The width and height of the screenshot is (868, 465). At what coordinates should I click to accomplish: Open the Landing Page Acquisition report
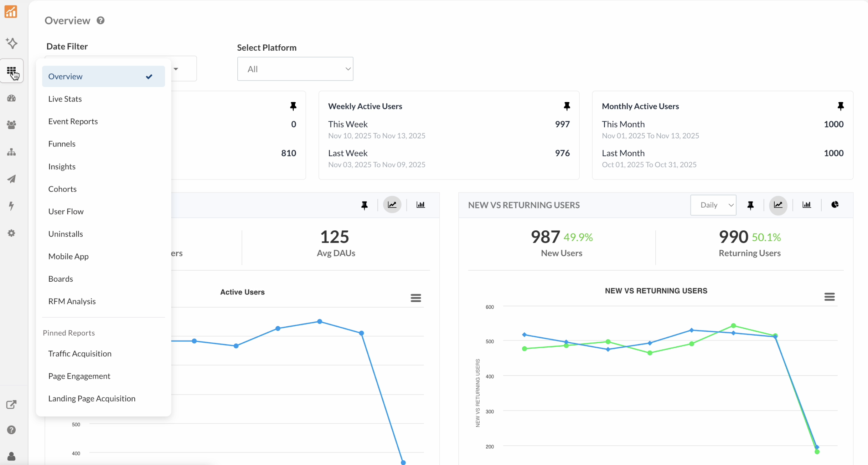[92, 398]
